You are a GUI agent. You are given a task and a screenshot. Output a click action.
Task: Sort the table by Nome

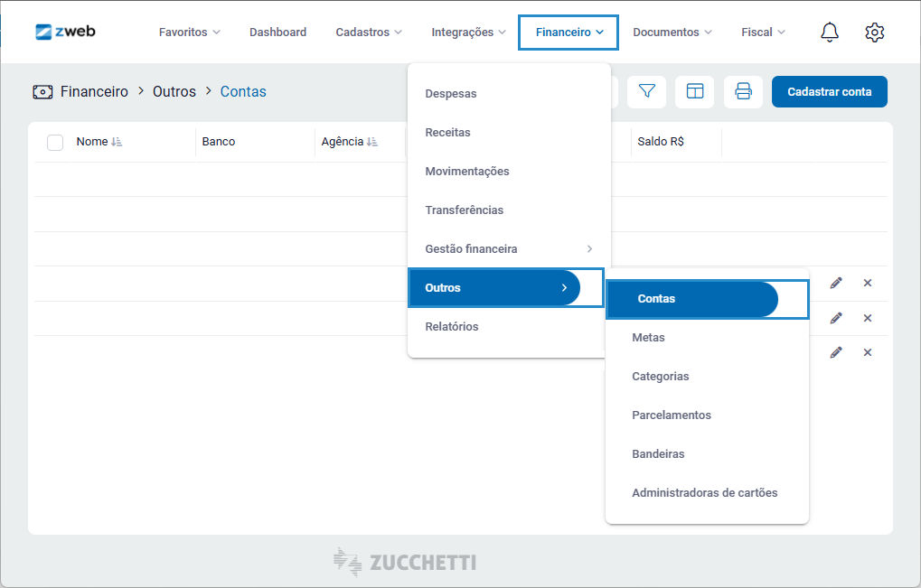117,142
